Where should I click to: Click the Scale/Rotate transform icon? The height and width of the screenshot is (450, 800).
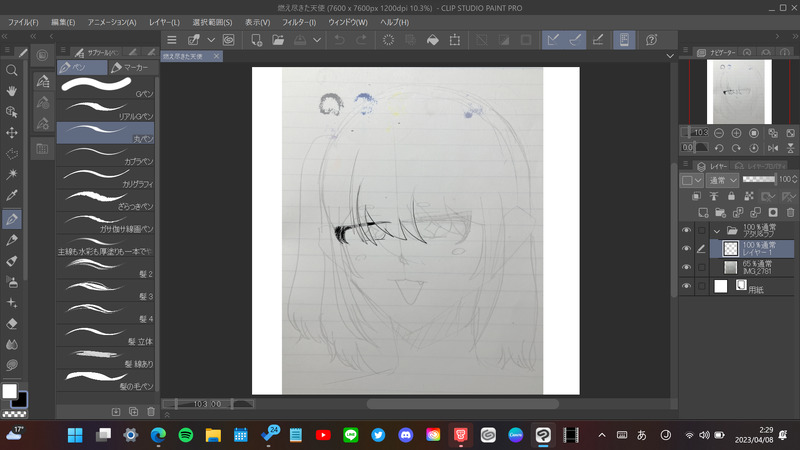click(x=455, y=40)
